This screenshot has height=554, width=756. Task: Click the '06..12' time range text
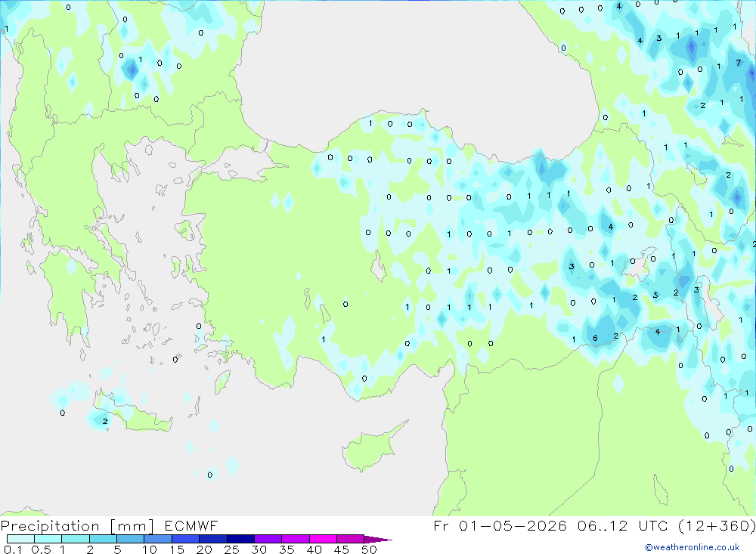point(603,525)
